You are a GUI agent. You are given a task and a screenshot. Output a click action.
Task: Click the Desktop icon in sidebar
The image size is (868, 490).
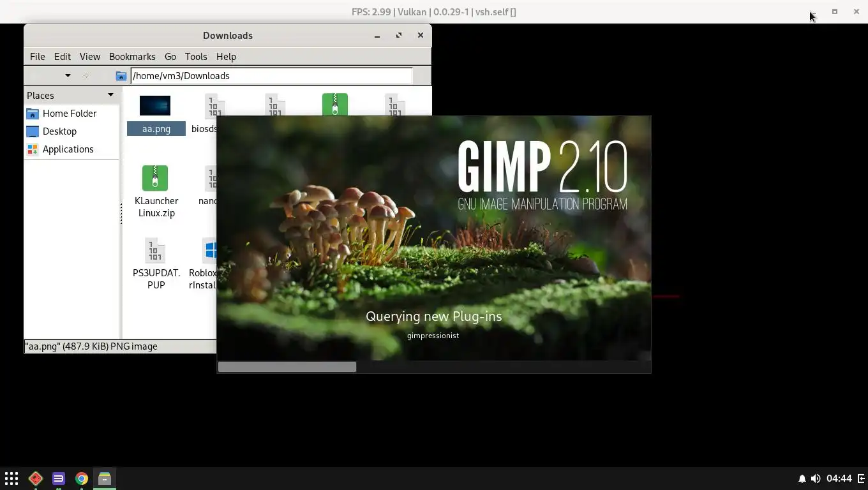pyautogui.click(x=33, y=131)
